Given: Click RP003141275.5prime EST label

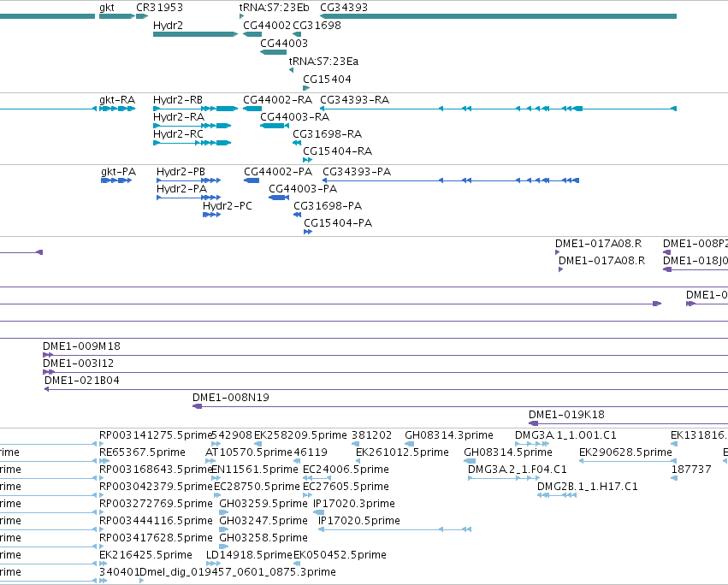Looking at the screenshot, I should tap(156, 435).
